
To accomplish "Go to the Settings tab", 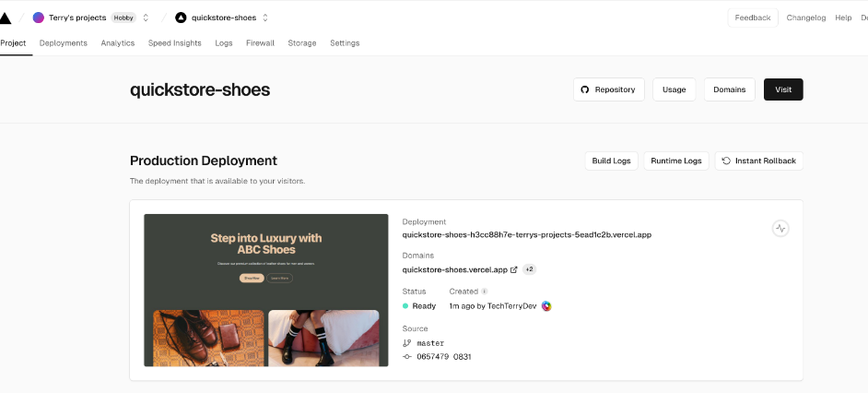I will click(345, 43).
